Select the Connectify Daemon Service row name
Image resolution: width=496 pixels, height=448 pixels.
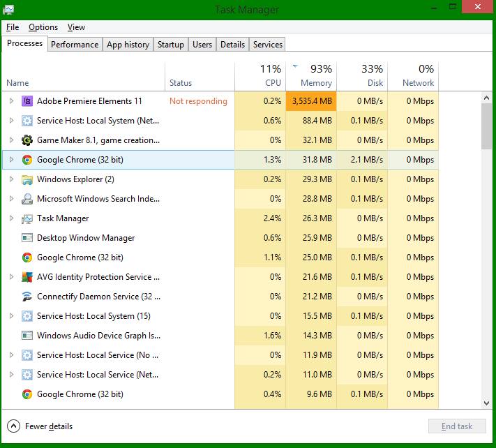tap(98, 297)
